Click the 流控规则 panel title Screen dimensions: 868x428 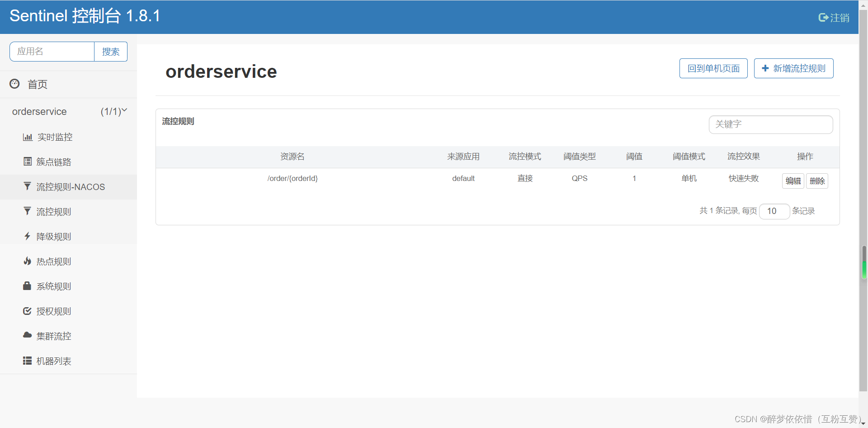[x=178, y=121]
